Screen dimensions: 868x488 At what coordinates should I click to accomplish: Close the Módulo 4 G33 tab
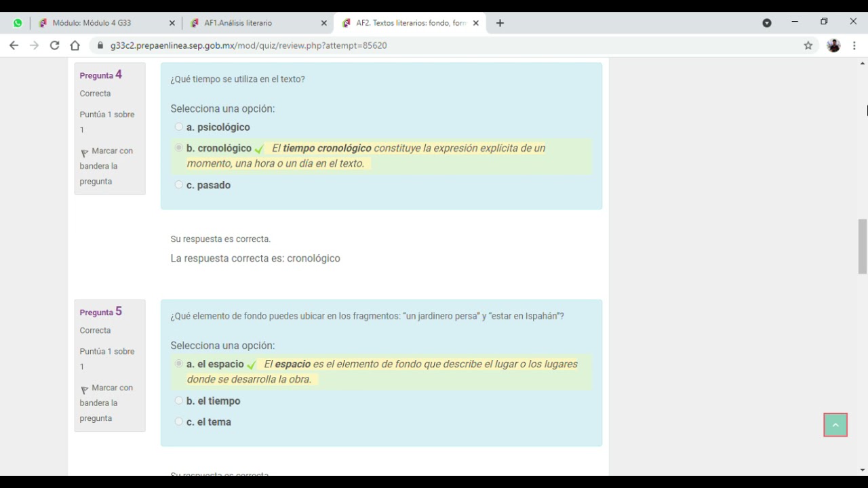coord(172,23)
